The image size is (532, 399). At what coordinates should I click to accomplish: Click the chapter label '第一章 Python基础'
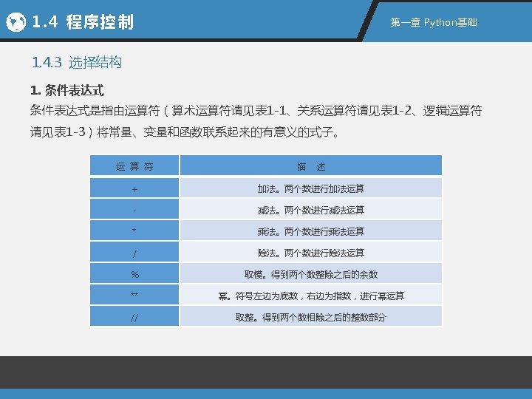(434, 23)
